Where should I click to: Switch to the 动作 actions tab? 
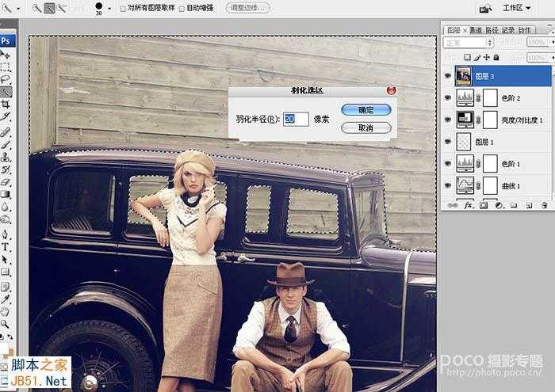[x=525, y=30]
